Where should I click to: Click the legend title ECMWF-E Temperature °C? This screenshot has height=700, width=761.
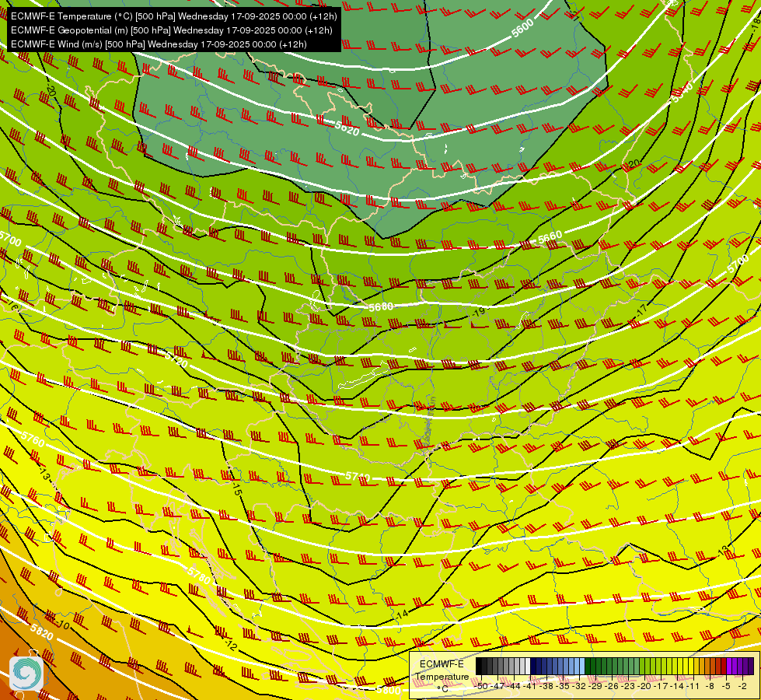442,676
